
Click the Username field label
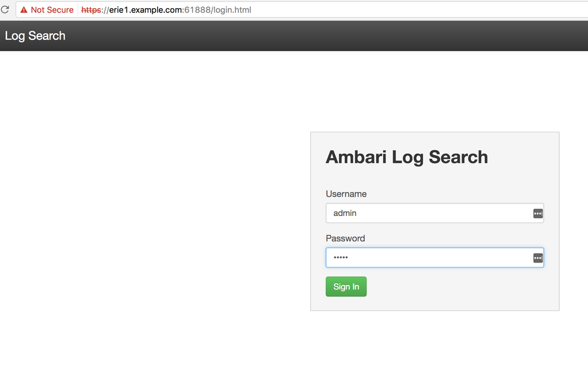(346, 194)
